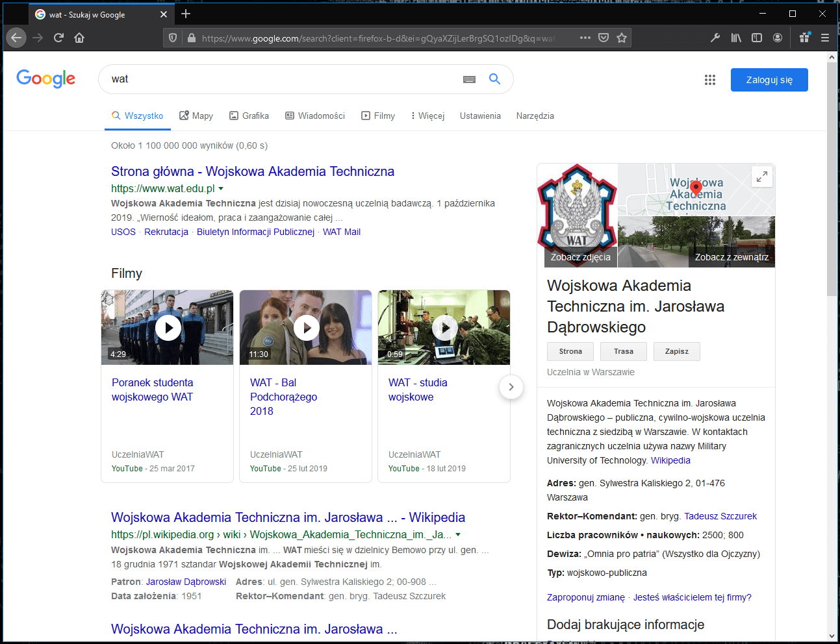Screen dimensions: 840x644
Task: Bookmark this page using the star toggle
Action: (620, 38)
